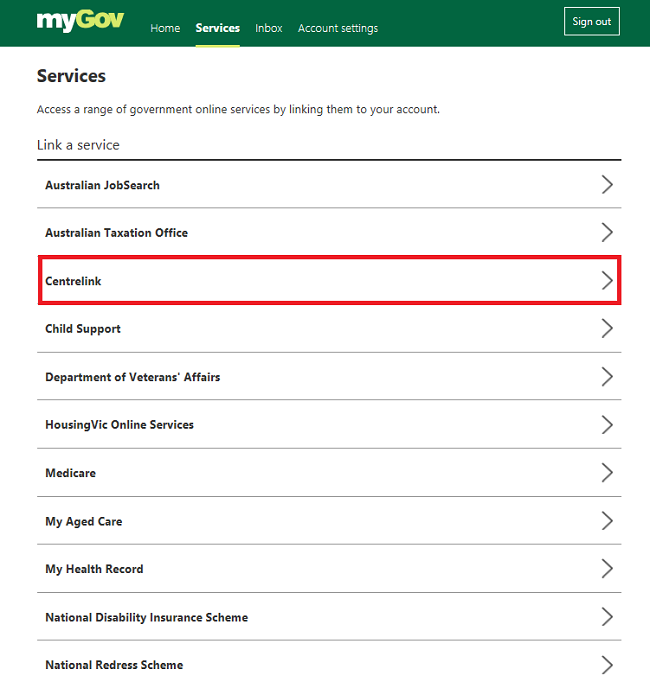Open the Child Support service
This screenshot has width=650, height=682.
(x=329, y=328)
